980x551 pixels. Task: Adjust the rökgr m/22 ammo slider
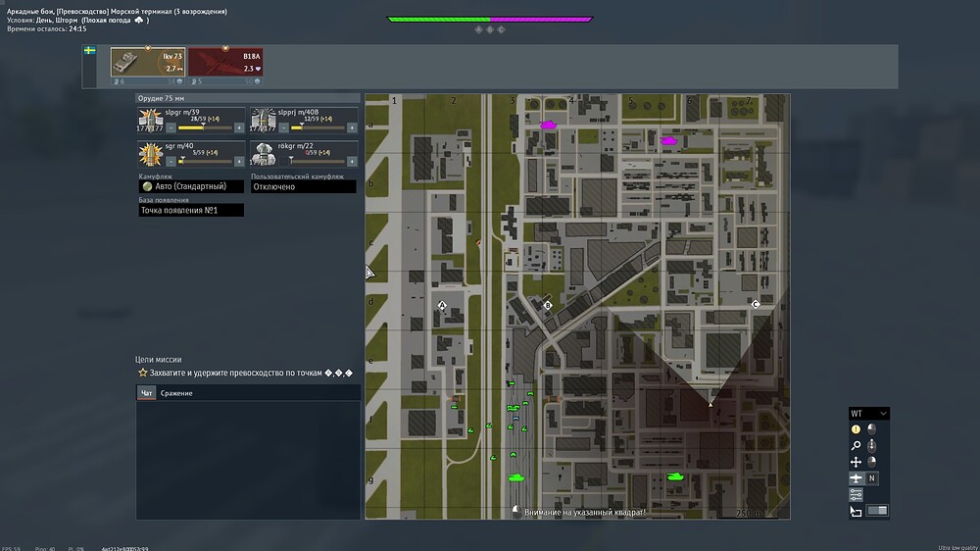(318, 162)
